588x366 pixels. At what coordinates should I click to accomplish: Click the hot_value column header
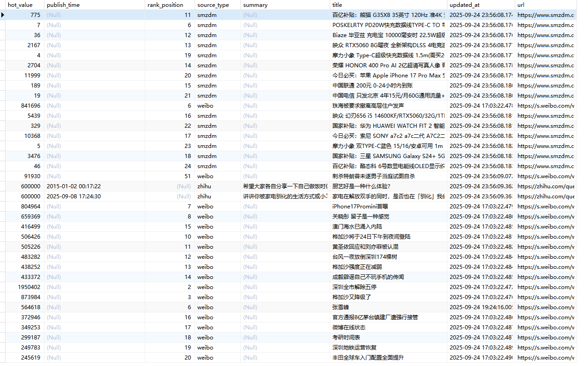(20, 5)
